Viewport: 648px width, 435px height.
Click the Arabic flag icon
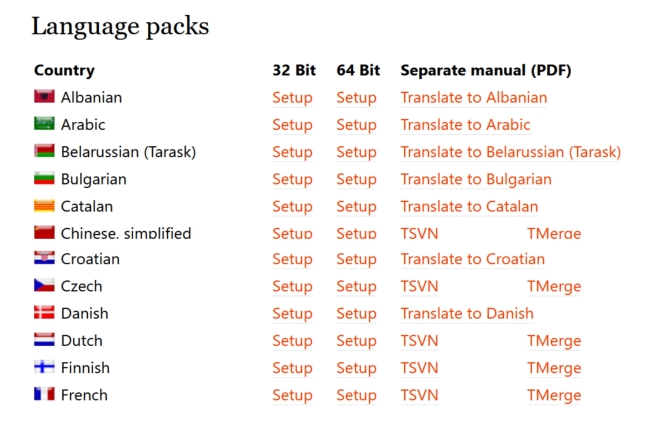[x=44, y=123]
